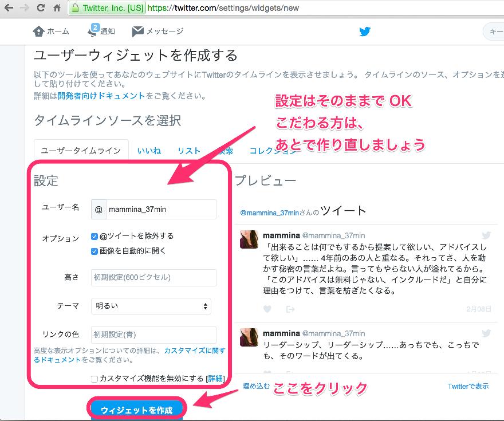Click the green padlock security icon
This screenshot has height=421, width=504.
click(75, 8)
